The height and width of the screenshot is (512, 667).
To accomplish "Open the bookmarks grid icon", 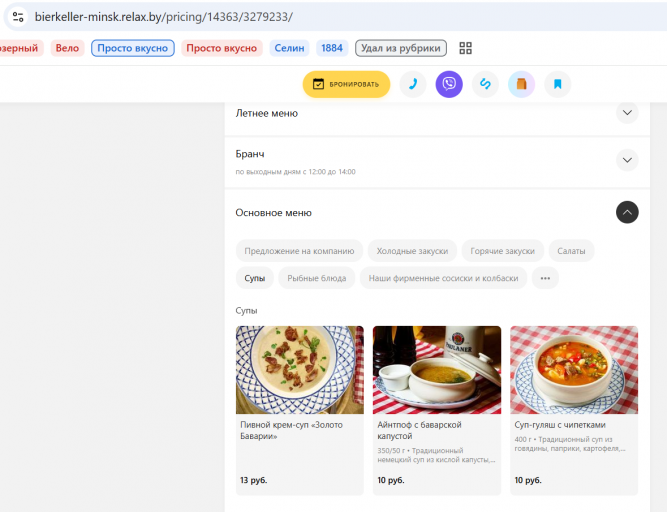I will pyautogui.click(x=465, y=48).
